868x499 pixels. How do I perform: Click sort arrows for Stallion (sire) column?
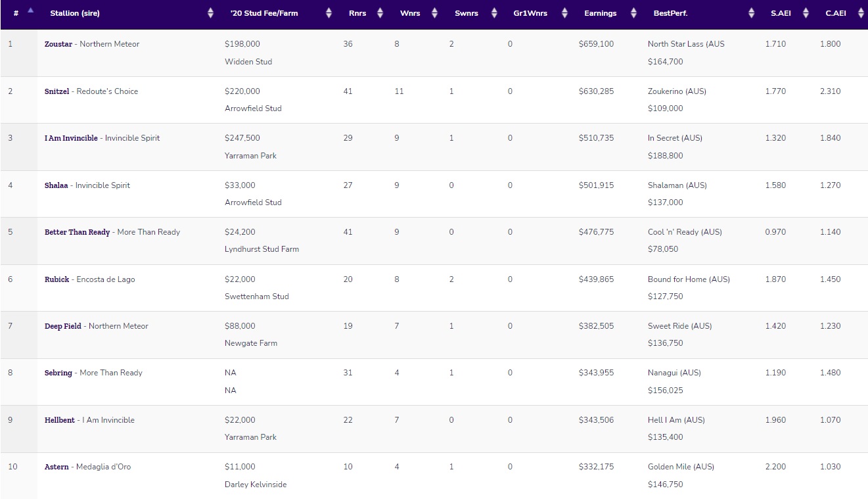(x=210, y=13)
